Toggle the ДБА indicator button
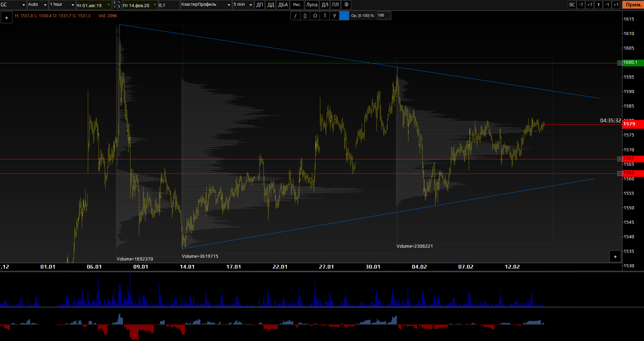Image resolution: width=644 pixels, height=341 pixels. coord(283,5)
